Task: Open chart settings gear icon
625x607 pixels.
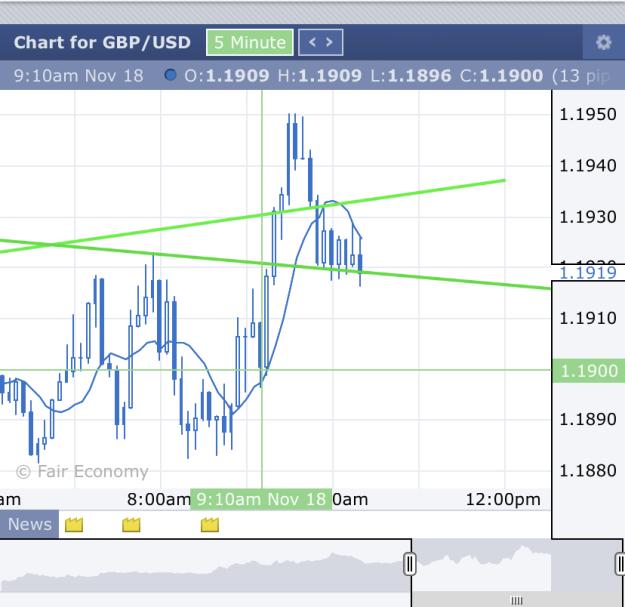Action: pyautogui.click(x=603, y=42)
